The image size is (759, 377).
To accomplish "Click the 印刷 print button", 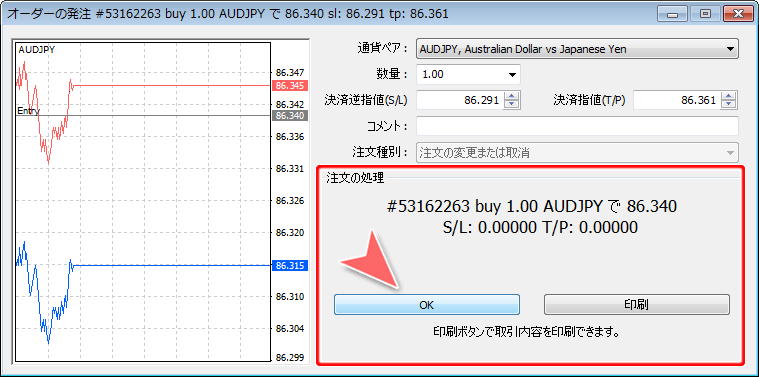I will point(637,305).
